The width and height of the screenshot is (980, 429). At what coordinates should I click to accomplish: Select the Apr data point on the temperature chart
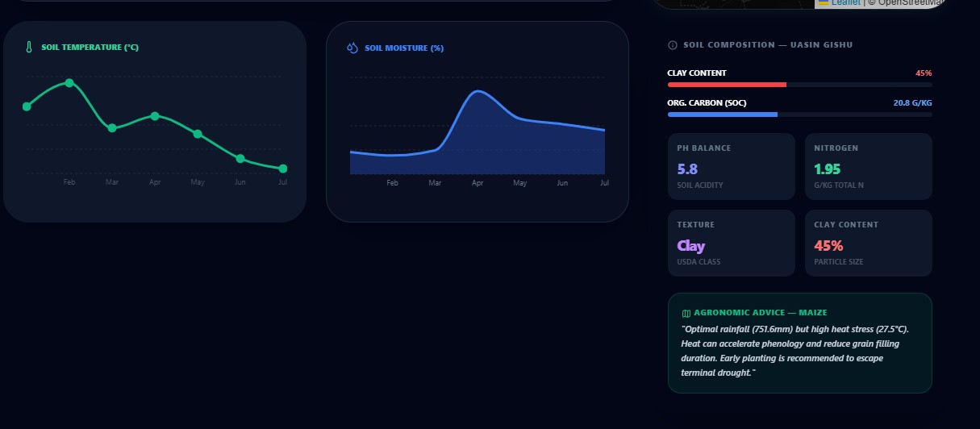click(x=155, y=116)
